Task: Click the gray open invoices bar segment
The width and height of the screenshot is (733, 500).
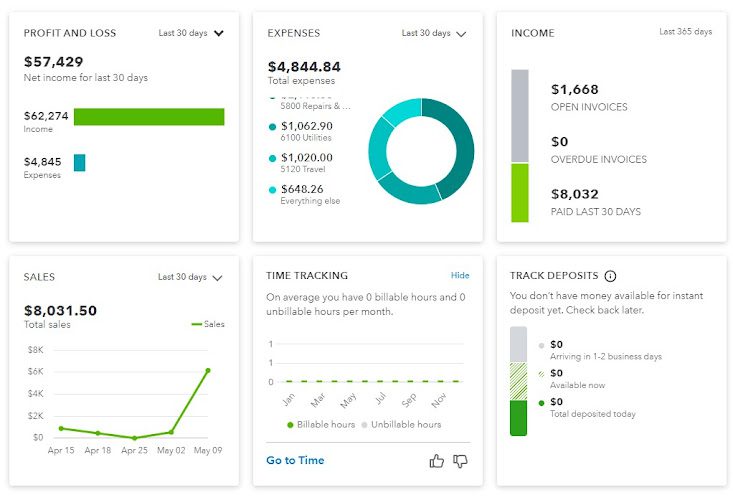Action: pyautogui.click(x=520, y=116)
